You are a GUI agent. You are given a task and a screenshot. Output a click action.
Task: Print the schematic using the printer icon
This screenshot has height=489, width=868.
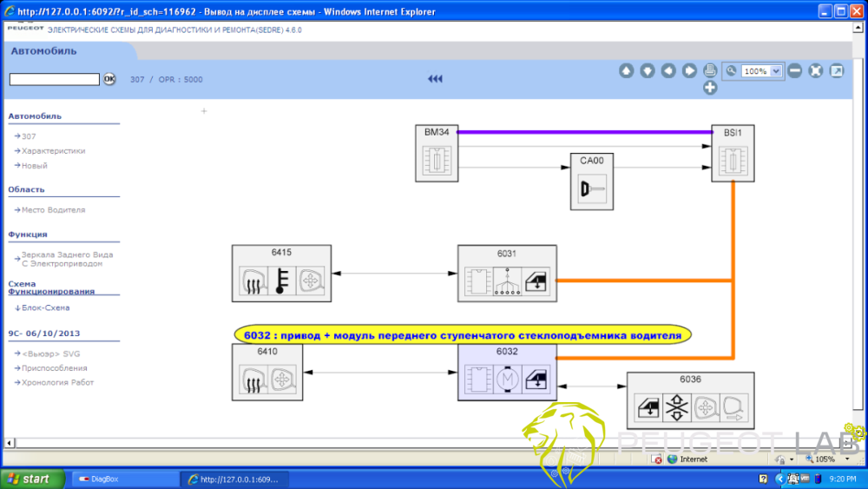(x=709, y=70)
